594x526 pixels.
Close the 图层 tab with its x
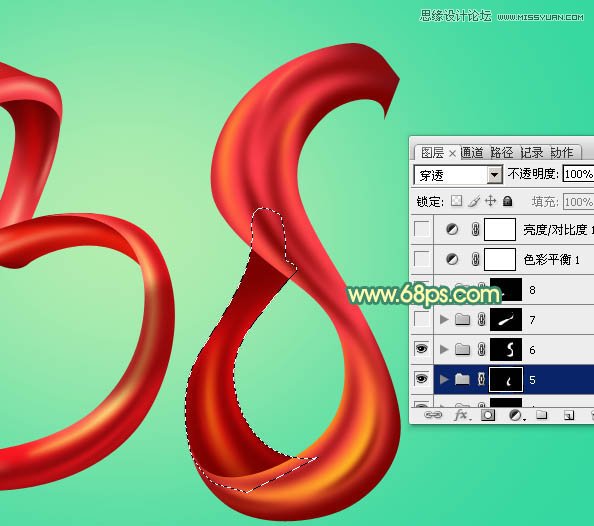452,153
